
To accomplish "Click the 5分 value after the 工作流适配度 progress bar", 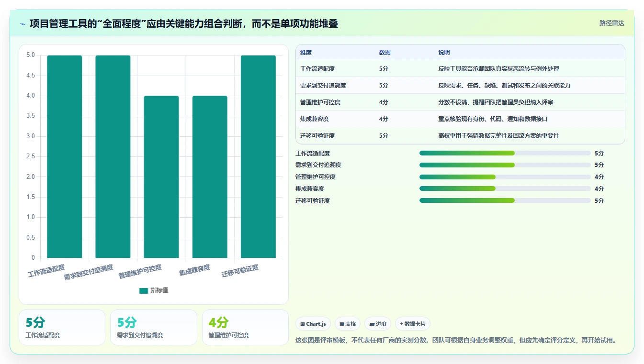I will tap(599, 154).
